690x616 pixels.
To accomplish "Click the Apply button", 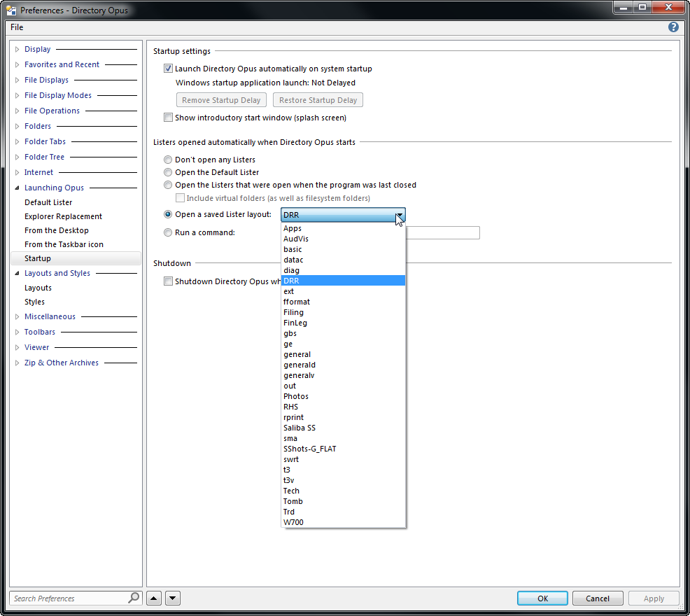I will (654, 598).
